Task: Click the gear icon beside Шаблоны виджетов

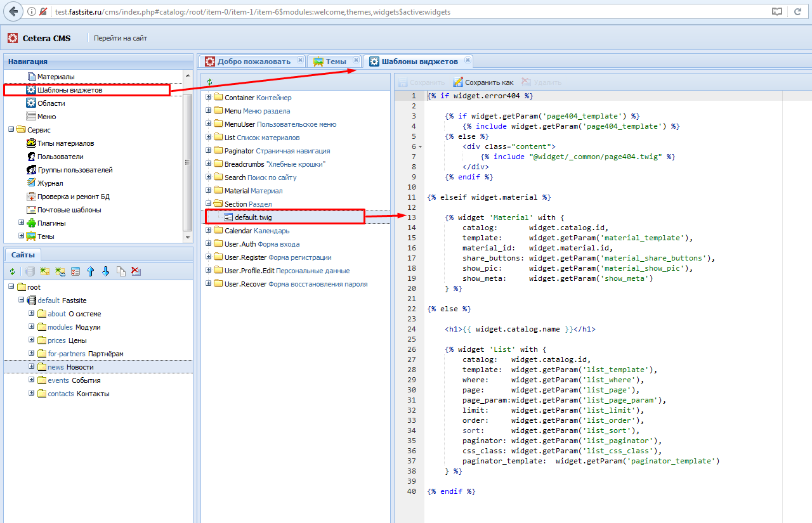Action: (x=31, y=90)
